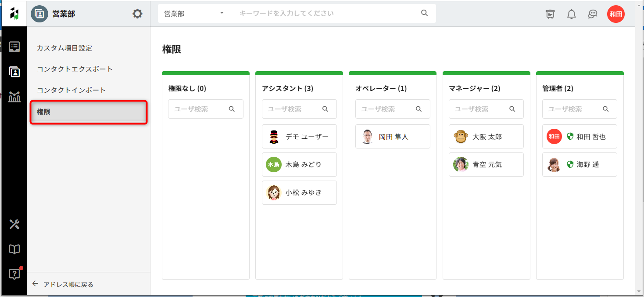Viewport: 644px width, 297px height.
Task: Click the 和田 user avatar button
Action: coord(615,14)
